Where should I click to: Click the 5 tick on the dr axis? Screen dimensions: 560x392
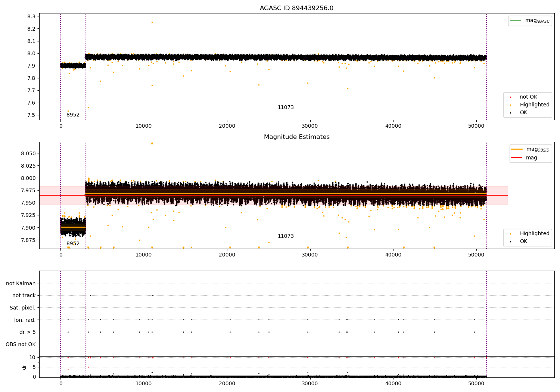pos(34,367)
